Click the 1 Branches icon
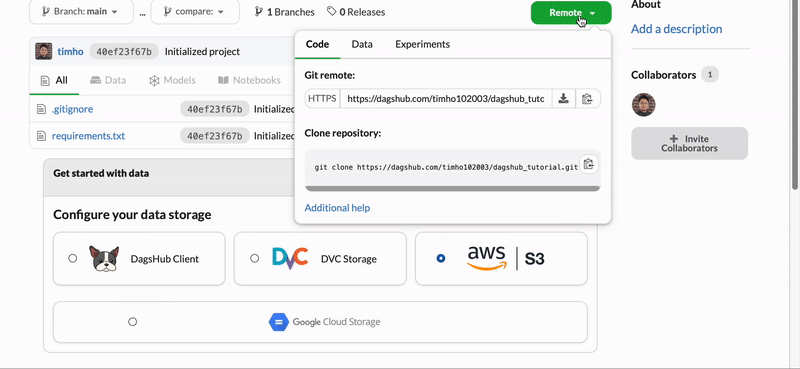Screen dimensions: 800x369 coord(259,12)
